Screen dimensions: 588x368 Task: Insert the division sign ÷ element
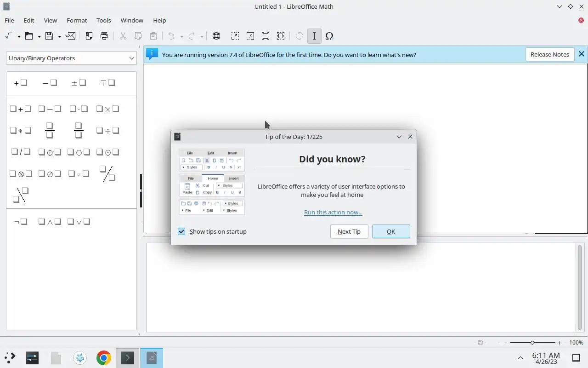coord(107,131)
